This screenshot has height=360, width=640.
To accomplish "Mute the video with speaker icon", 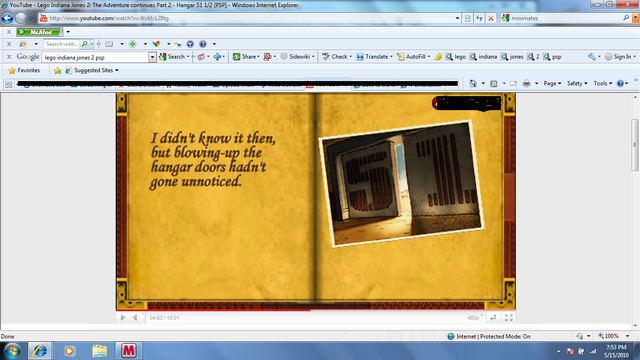I will click(136, 318).
